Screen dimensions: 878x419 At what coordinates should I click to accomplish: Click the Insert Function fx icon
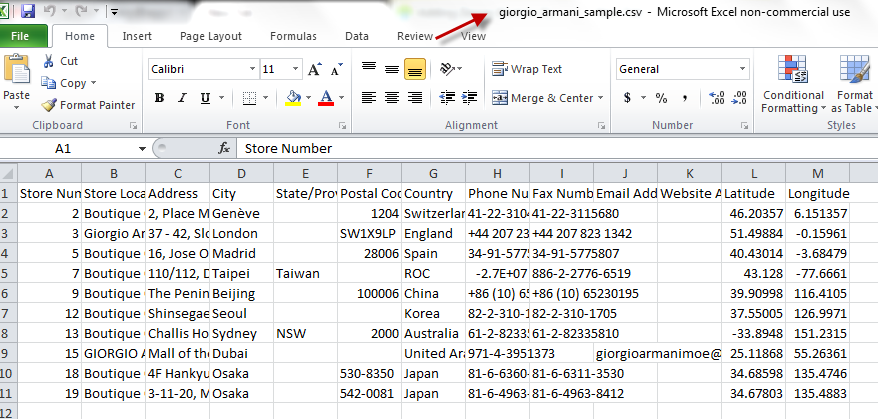coord(224,148)
